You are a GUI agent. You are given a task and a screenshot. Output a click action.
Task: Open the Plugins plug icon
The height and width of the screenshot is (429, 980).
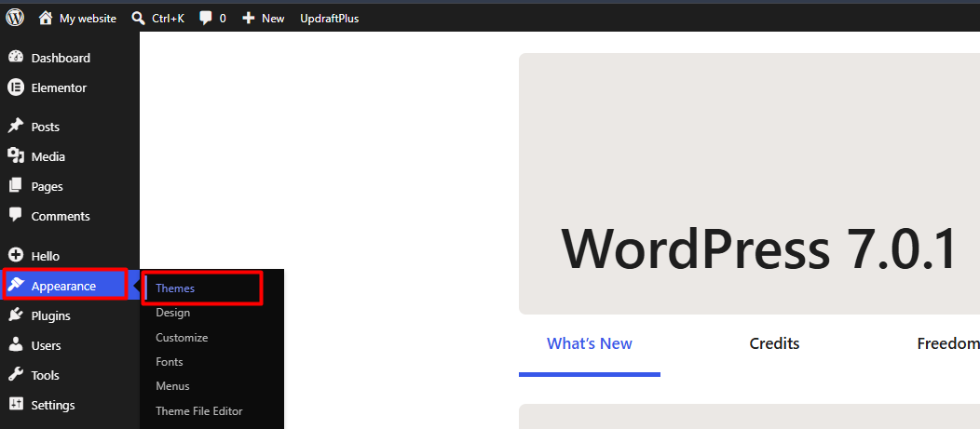[16, 315]
